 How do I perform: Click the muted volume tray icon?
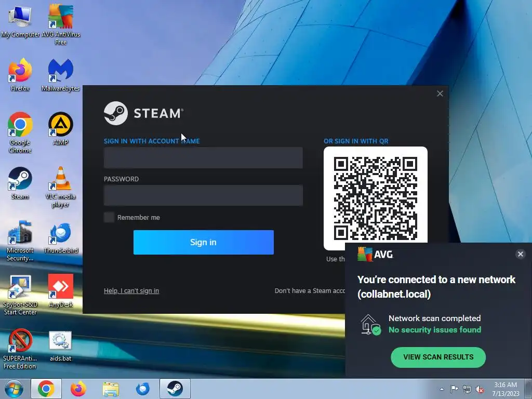tap(480, 390)
